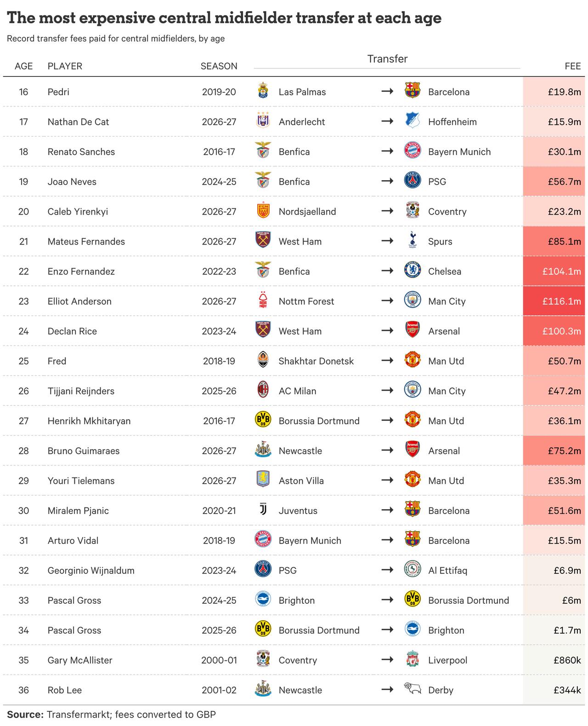Image resolution: width=588 pixels, height=726 pixels.
Task: Click the SEASON column header
Action: [219, 66]
